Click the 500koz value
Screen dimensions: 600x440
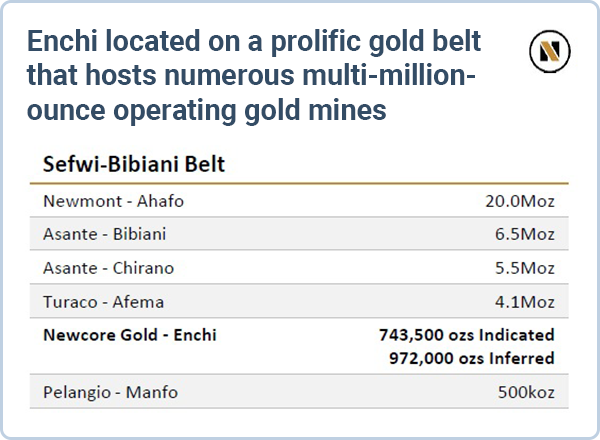526,392
